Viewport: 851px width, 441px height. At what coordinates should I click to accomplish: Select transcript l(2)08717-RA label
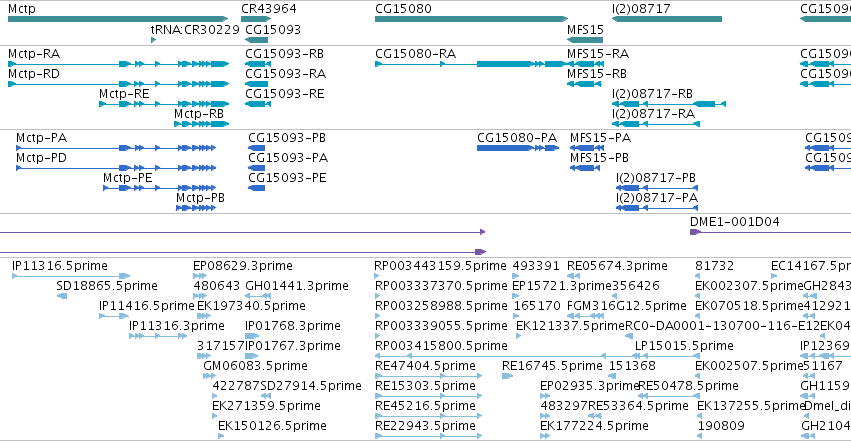pyautogui.click(x=653, y=114)
